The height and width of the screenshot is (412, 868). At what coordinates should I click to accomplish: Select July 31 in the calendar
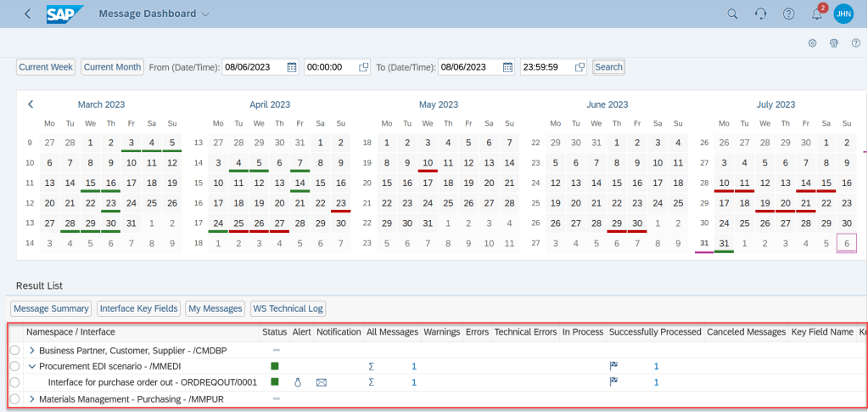click(x=724, y=244)
